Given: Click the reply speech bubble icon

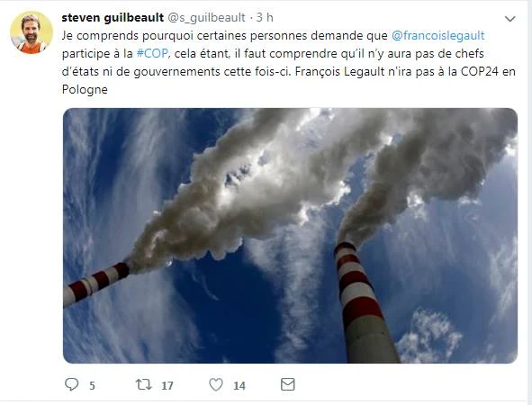Looking at the screenshot, I should [72, 384].
